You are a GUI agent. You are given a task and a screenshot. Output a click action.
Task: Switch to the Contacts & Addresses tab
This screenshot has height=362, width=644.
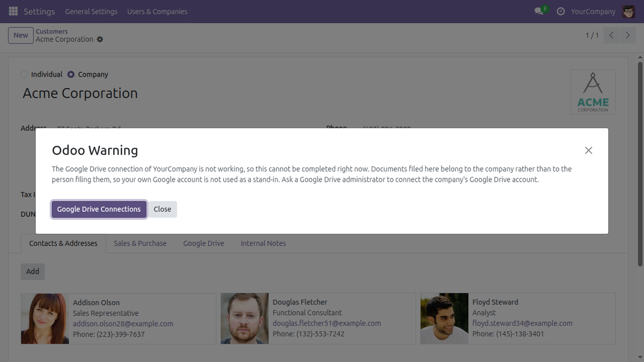click(64, 243)
